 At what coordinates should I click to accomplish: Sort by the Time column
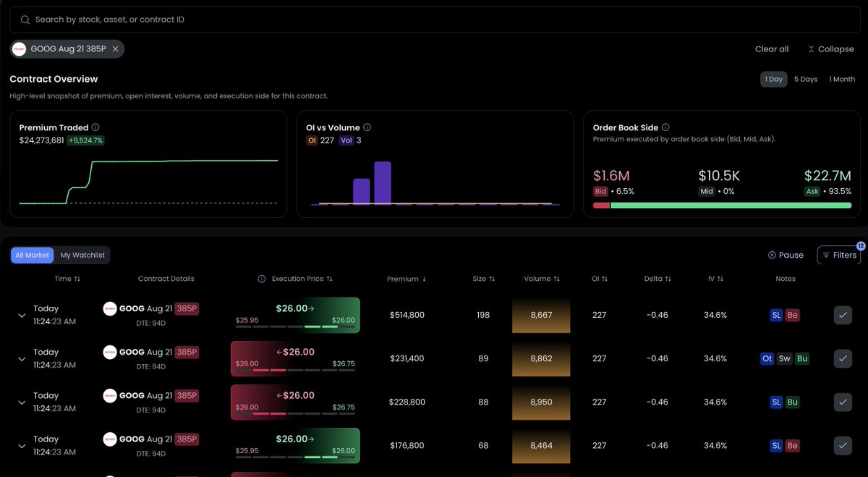pyautogui.click(x=67, y=279)
